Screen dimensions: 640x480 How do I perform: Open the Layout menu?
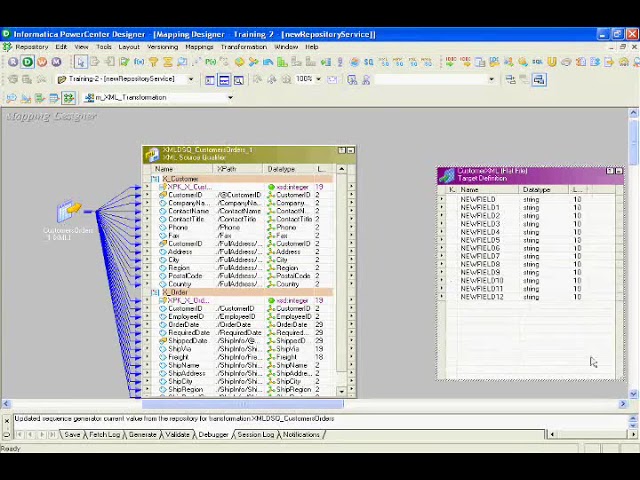tap(129, 47)
